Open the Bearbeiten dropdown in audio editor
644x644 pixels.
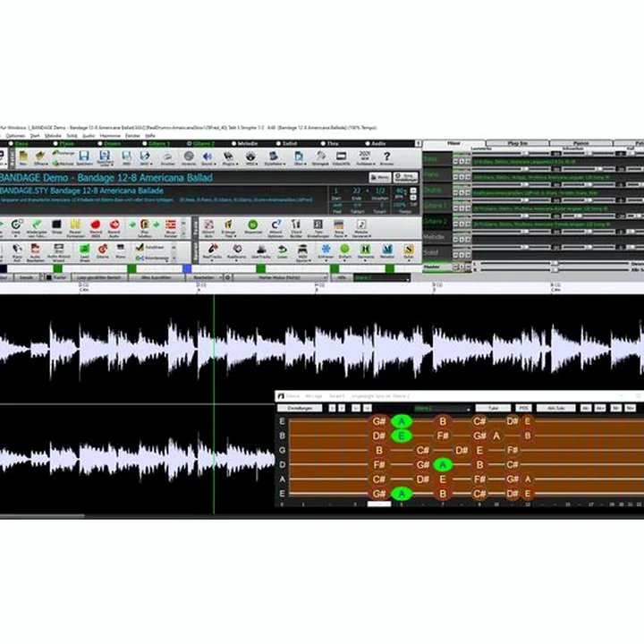pos(205,278)
